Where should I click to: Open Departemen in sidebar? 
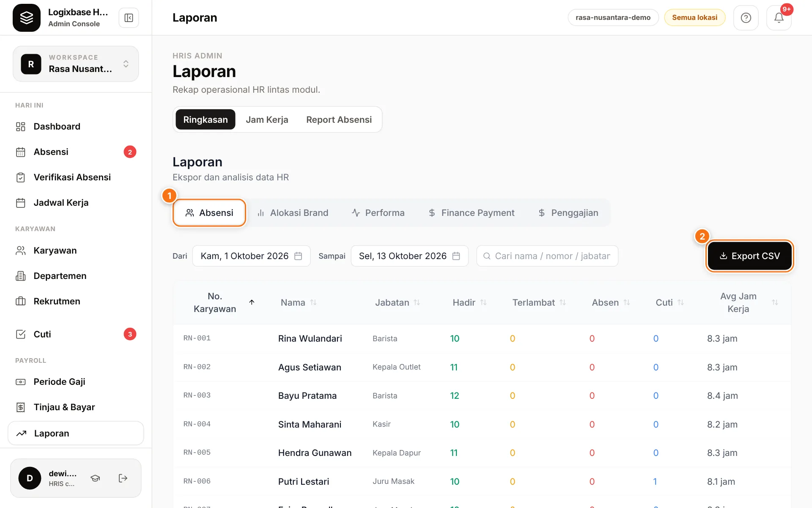[76, 276]
